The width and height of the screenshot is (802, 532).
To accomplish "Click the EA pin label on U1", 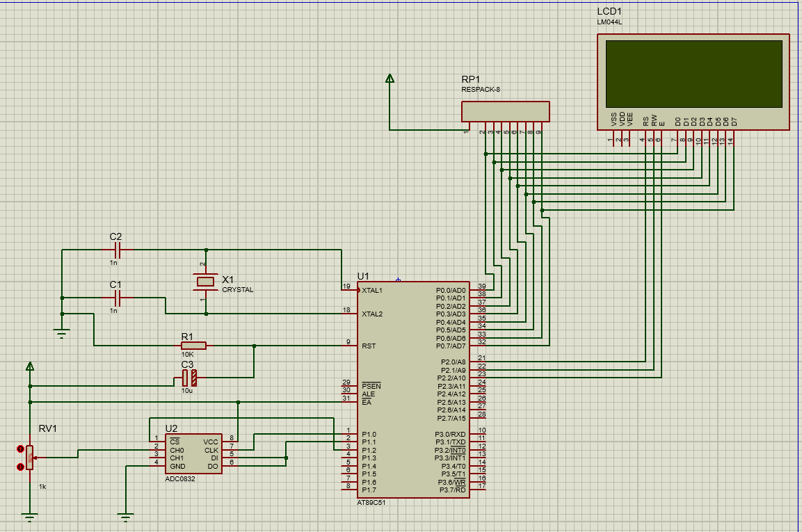I will [x=366, y=402].
